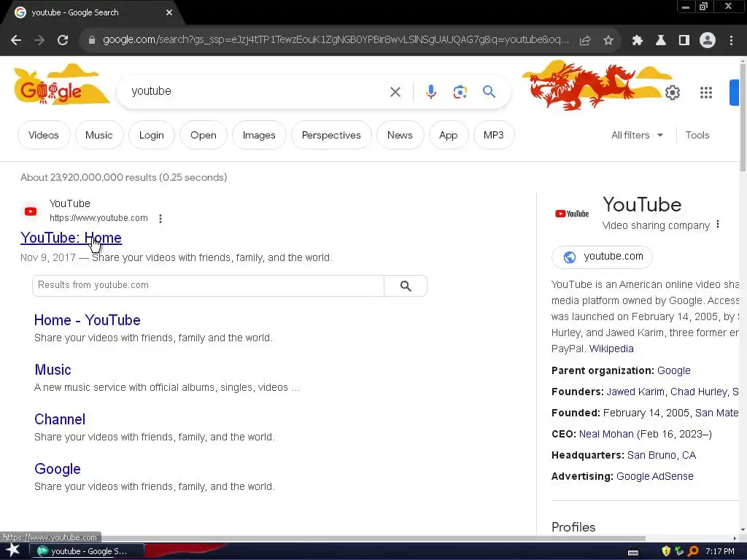Screen dimensions: 747x560
Task: Open the taskbar star start button
Action: 12,551
